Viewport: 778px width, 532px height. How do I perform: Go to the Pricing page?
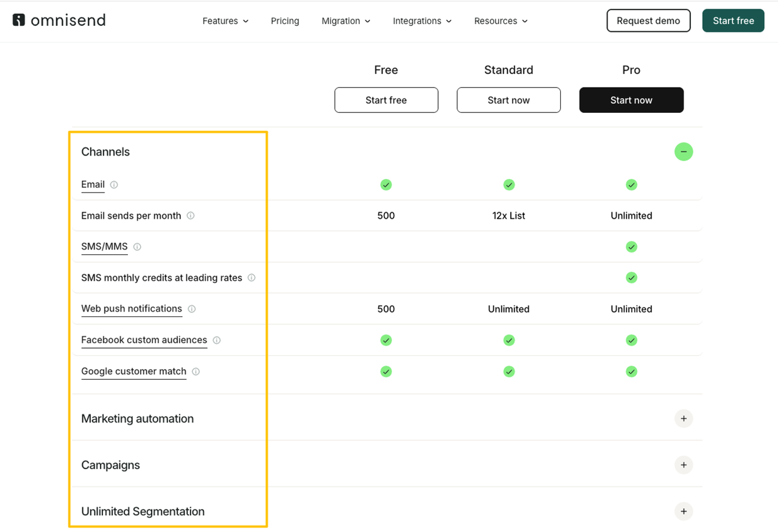point(285,21)
